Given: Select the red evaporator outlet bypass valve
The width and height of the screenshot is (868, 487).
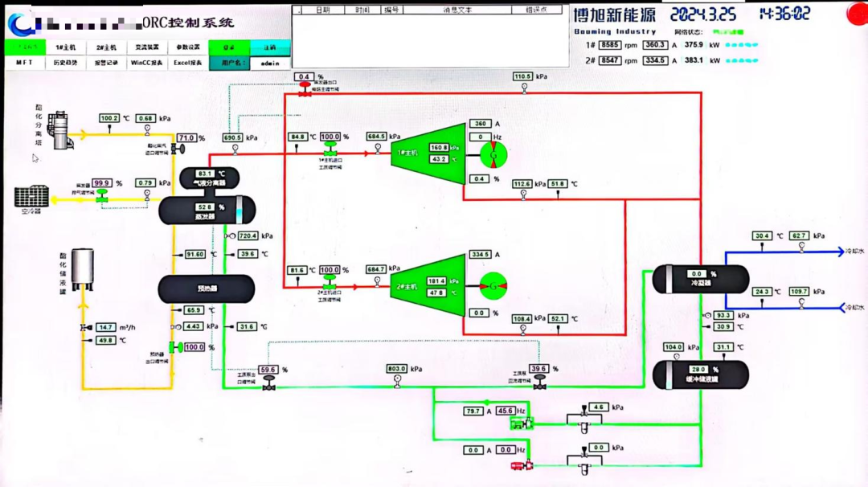Looking at the screenshot, I should [x=305, y=89].
